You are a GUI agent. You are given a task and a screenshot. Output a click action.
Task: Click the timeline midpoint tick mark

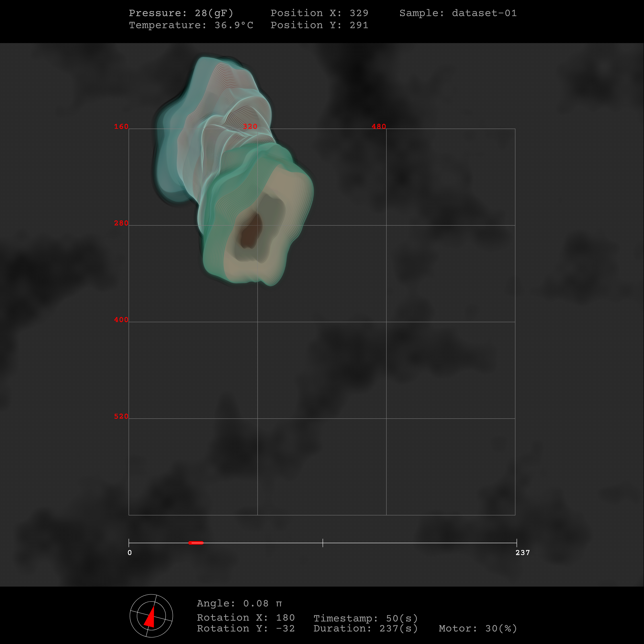(323, 543)
